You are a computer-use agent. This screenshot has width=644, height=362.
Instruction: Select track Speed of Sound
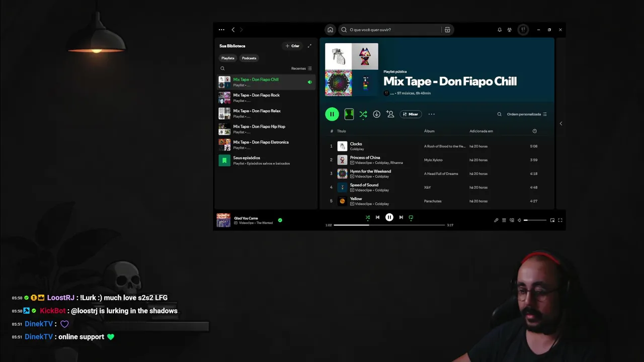point(437,187)
